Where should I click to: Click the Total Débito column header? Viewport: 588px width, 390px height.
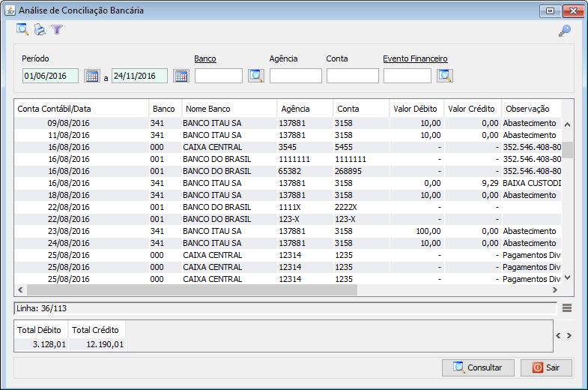pos(41,330)
